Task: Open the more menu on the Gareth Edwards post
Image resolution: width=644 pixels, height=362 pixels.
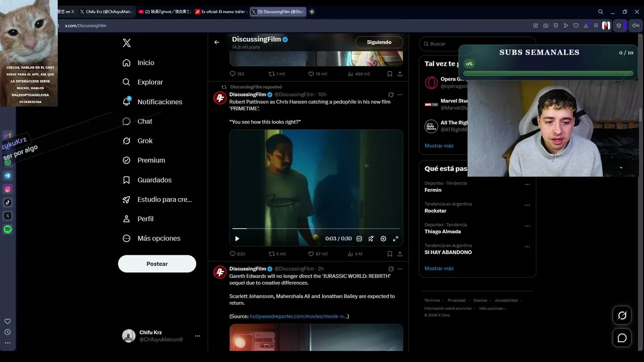Action: point(400,269)
